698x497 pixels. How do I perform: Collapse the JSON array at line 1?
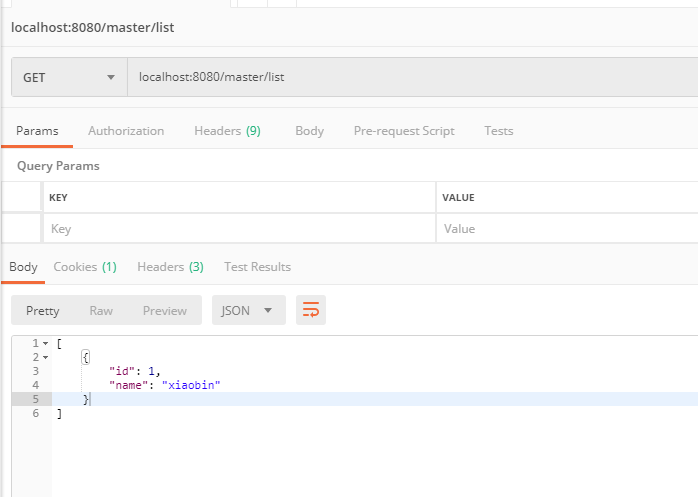(x=45, y=344)
